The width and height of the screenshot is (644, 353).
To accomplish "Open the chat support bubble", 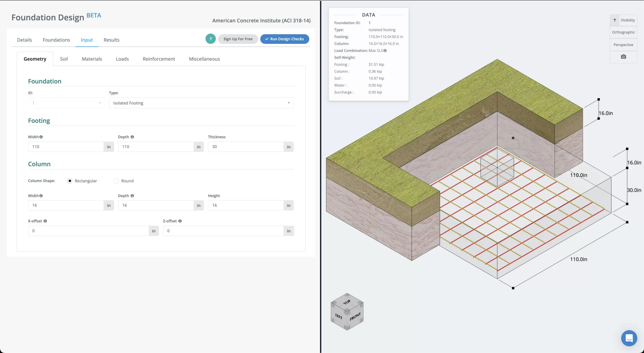I will 629,338.
